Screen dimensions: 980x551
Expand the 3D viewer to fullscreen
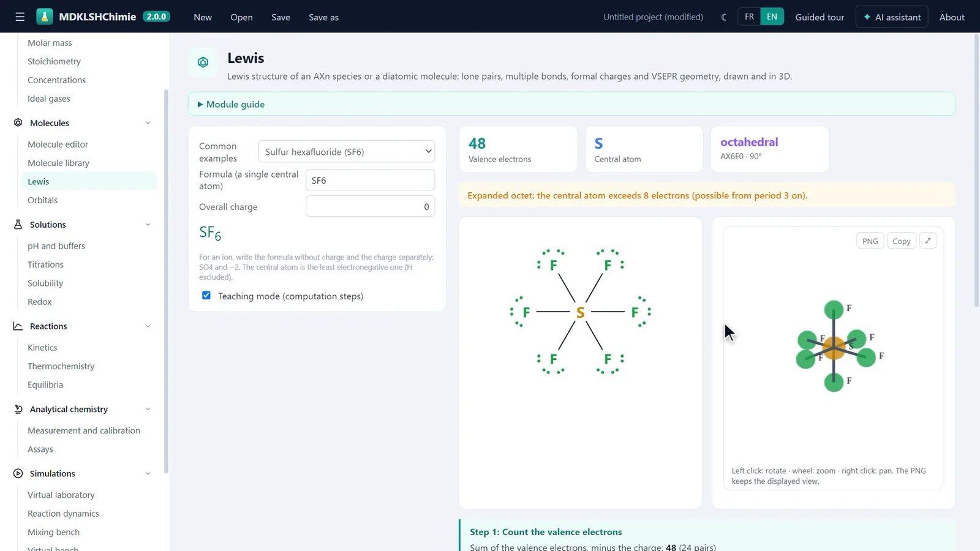tap(928, 241)
